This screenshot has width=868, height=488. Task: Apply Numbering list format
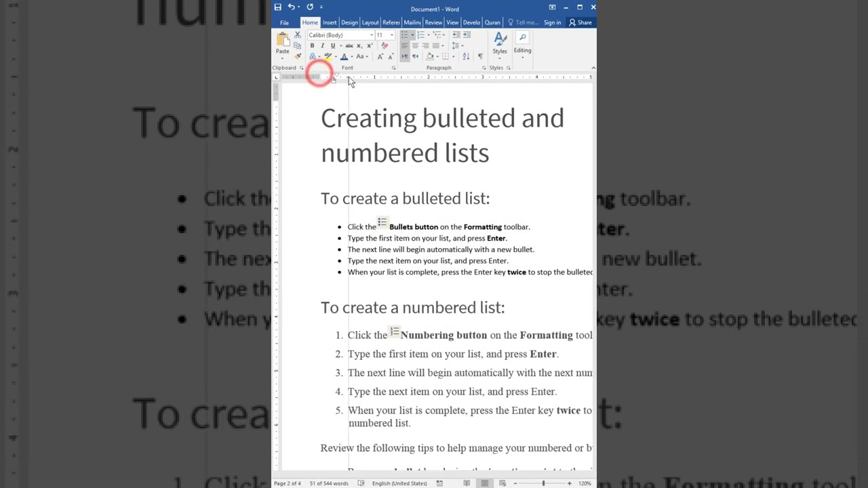pyautogui.click(x=421, y=35)
